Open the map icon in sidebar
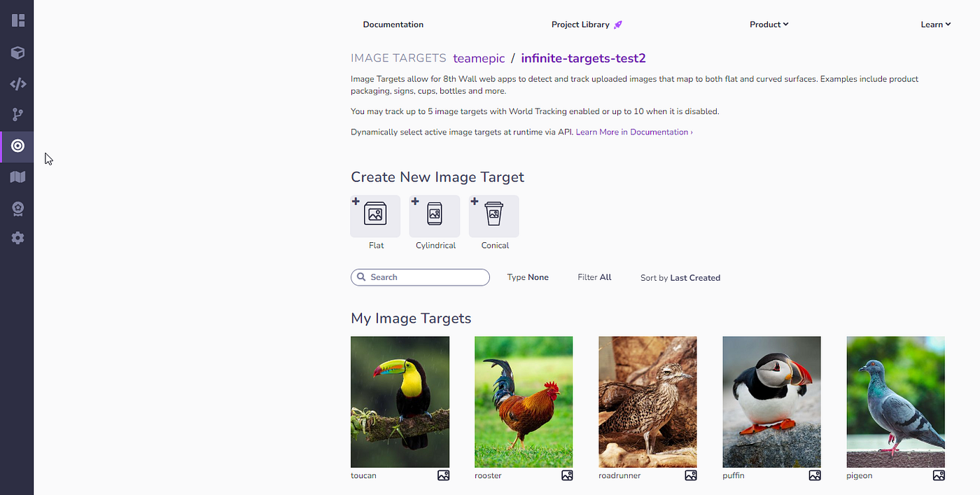 click(x=18, y=177)
